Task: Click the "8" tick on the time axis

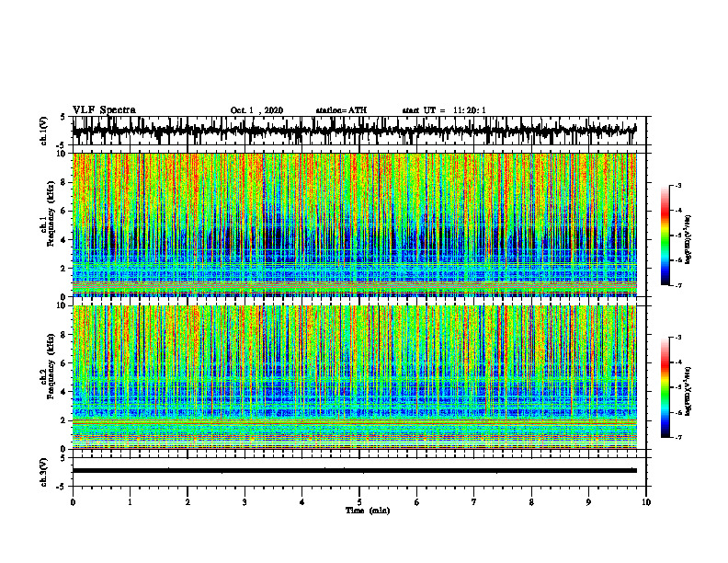Action: click(531, 502)
